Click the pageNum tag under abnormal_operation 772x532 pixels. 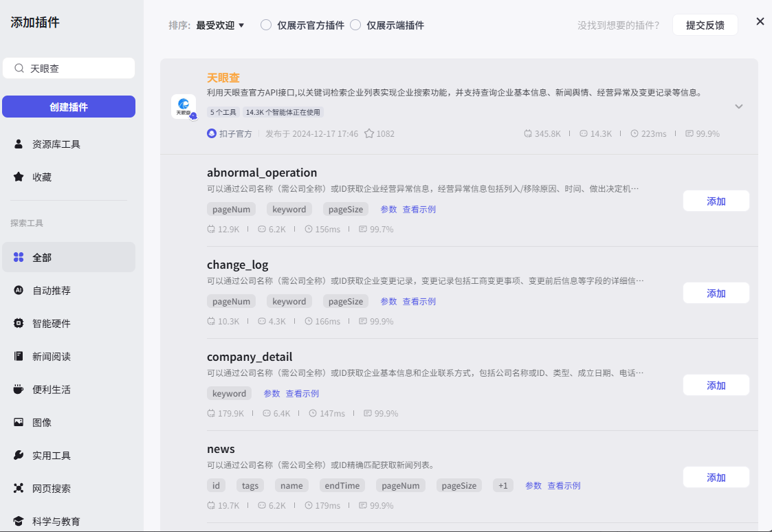[x=231, y=209]
